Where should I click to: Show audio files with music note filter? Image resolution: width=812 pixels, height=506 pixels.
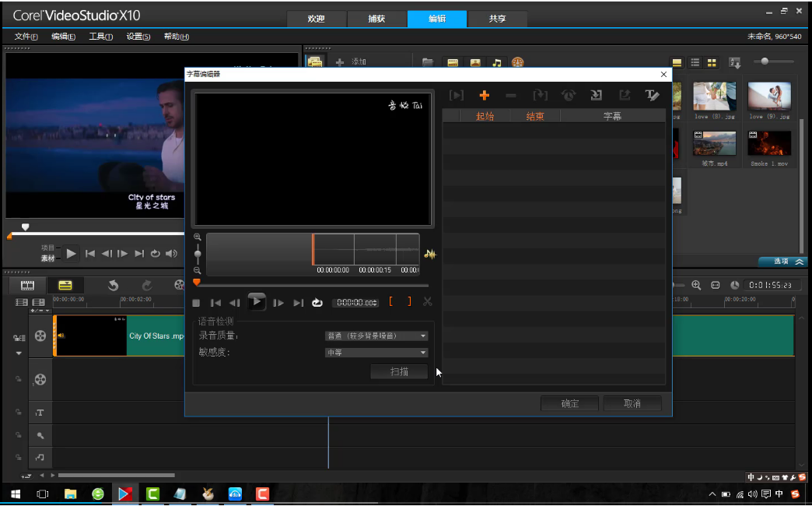[497, 63]
